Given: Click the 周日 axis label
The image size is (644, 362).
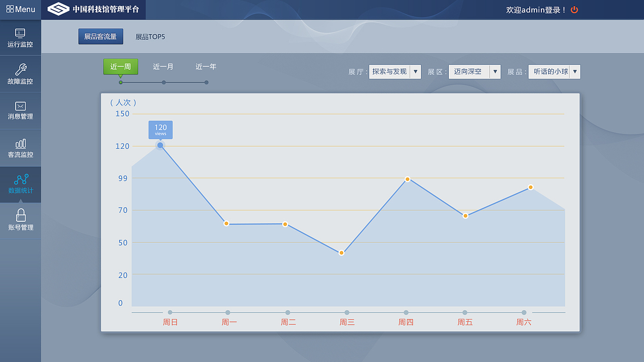Looking at the screenshot, I should point(170,322).
